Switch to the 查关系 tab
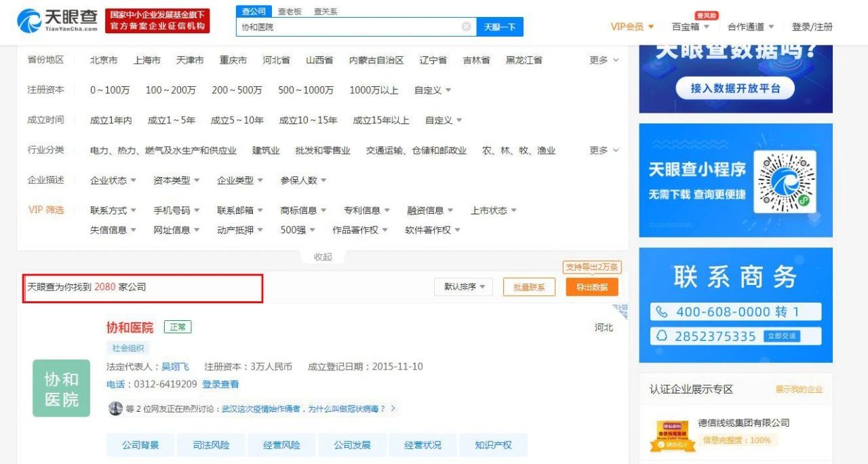868x464 pixels. 325,12
